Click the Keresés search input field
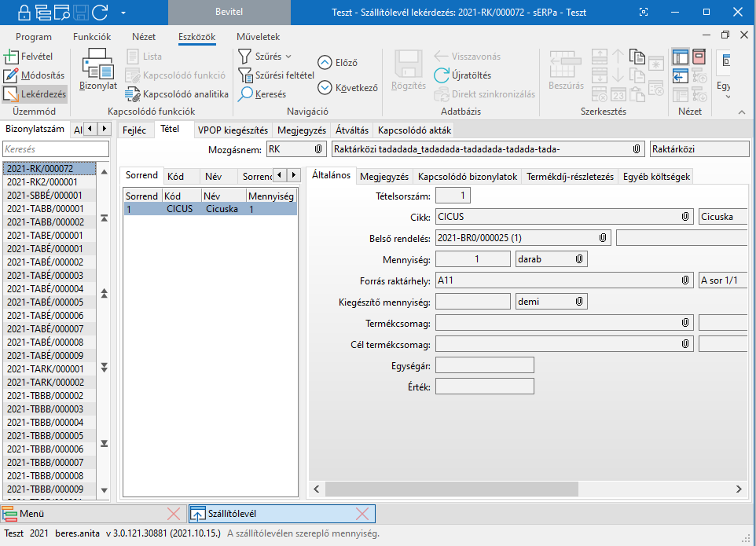 click(x=55, y=148)
